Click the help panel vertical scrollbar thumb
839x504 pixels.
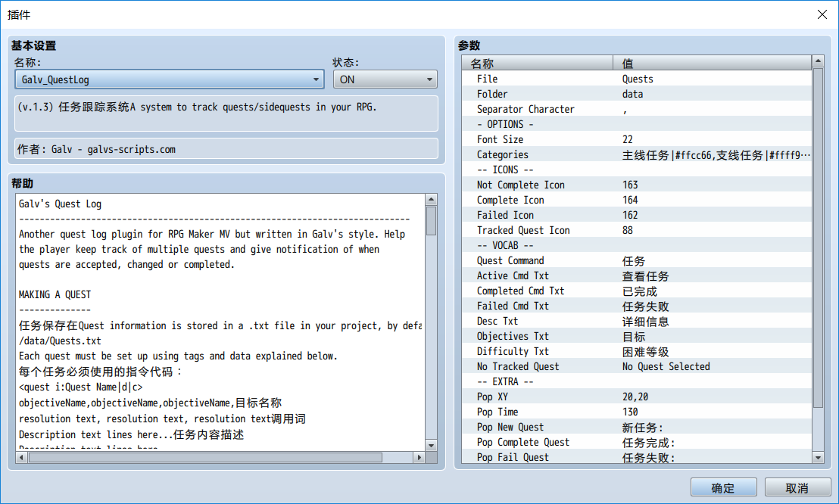[432, 221]
